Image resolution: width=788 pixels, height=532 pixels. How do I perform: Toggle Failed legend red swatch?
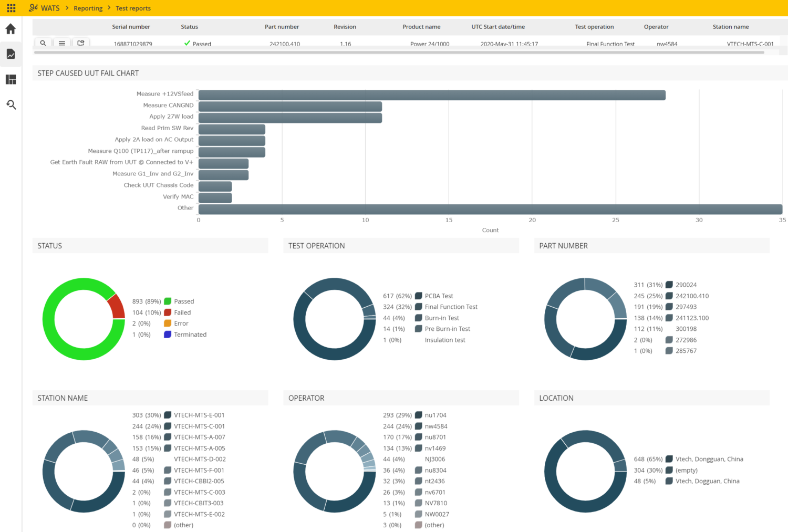coord(168,312)
